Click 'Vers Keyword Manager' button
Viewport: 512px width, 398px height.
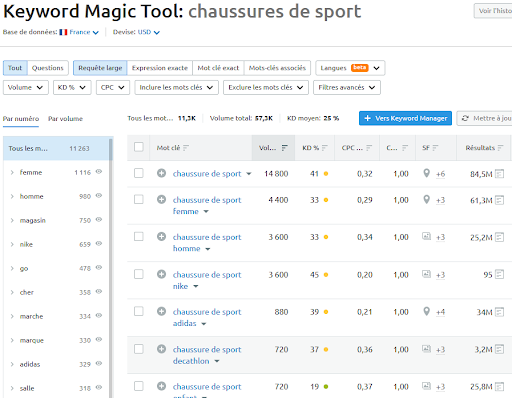coord(405,118)
